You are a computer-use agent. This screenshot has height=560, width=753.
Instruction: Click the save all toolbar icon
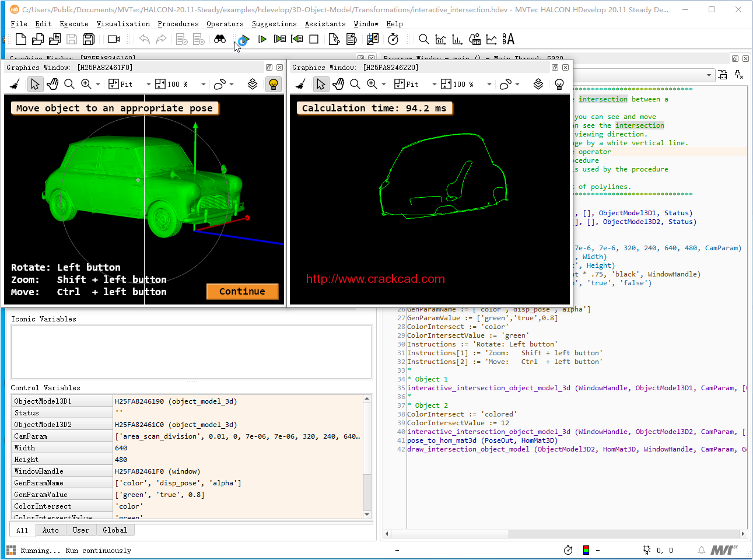coord(89,39)
